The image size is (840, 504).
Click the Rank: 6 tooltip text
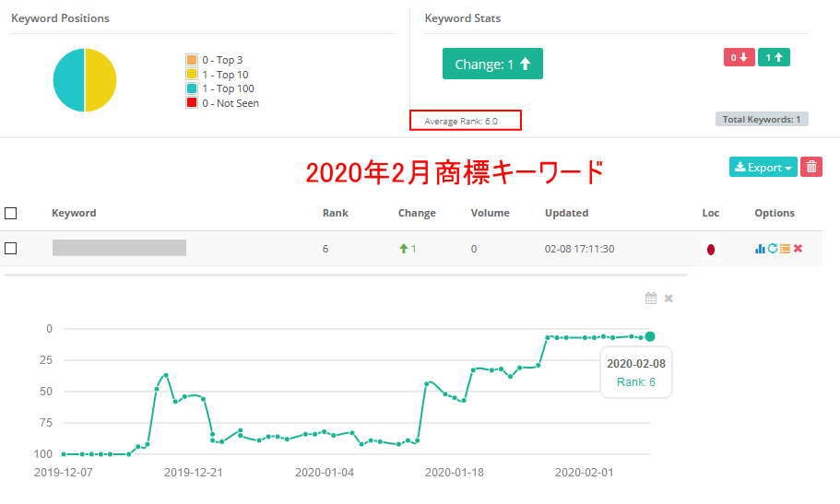(x=636, y=381)
